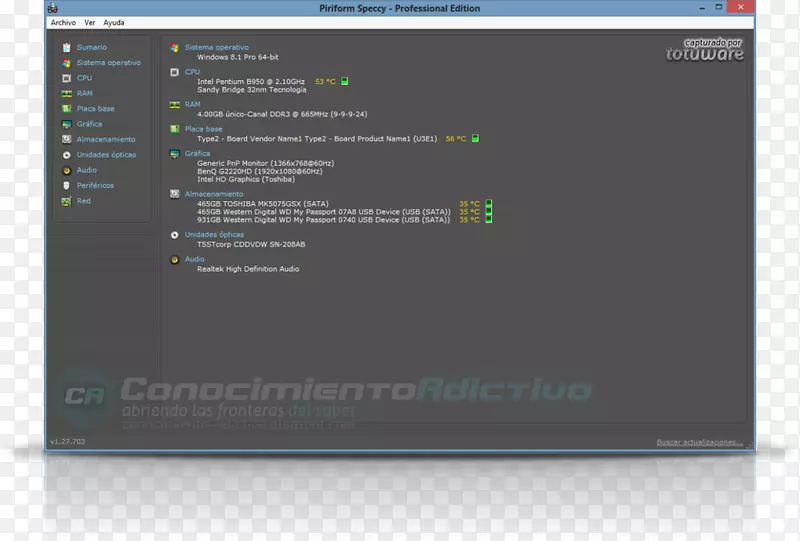The width and height of the screenshot is (800, 541).
Task: Click the Placa base icon in the sidebar
Action: coord(66,109)
